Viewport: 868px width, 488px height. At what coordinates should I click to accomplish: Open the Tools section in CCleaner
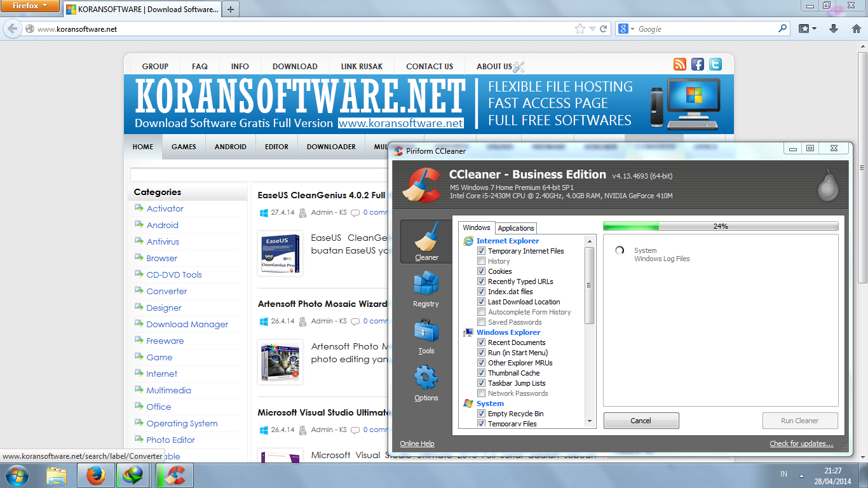[426, 337]
